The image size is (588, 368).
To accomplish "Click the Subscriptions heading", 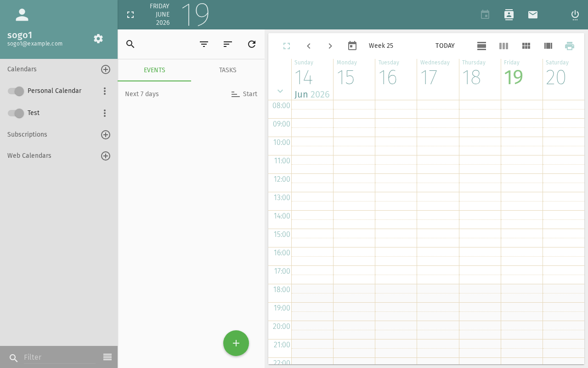I will tap(27, 135).
